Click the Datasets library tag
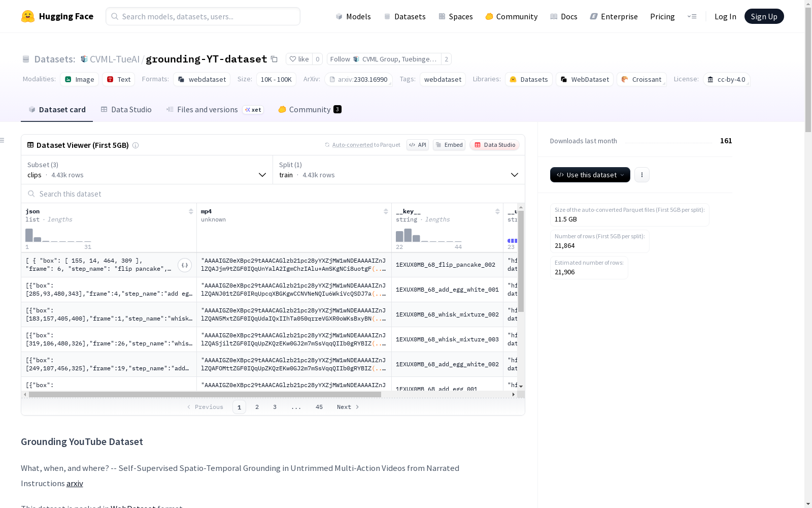Image resolution: width=812 pixels, height=508 pixels. pyautogui.click(x=529, y=79)
